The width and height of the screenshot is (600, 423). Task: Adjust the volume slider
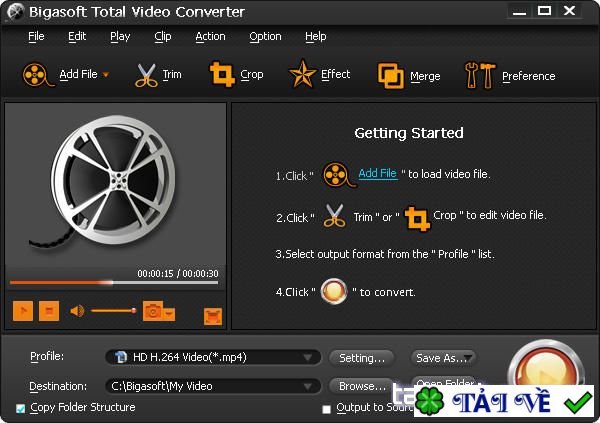coord(114,310)
